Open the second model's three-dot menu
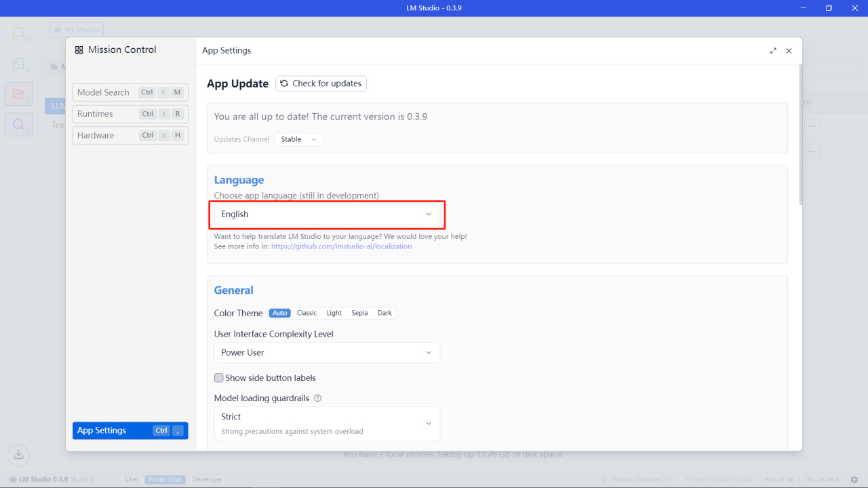Screen dimensions: 868x488 [812, 151]
